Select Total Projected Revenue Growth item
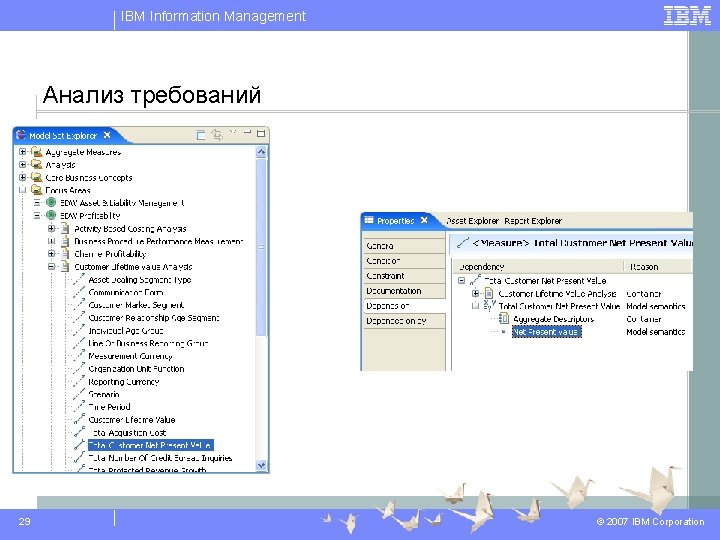The width and height of the screenshot is (720, 540). pyautogui.click(x=147, y=469)
